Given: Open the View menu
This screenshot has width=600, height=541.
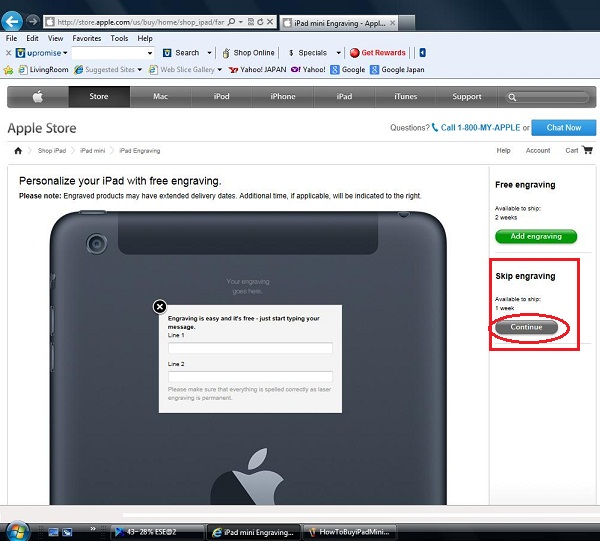Looking at the screenshot, I should pos(55,38).
